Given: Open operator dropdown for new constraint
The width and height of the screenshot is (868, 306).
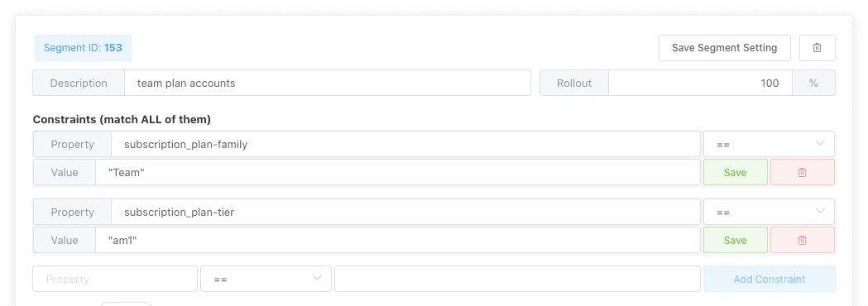Looking at the screenshot, I should pyautogui.click(x=266, y=279).
